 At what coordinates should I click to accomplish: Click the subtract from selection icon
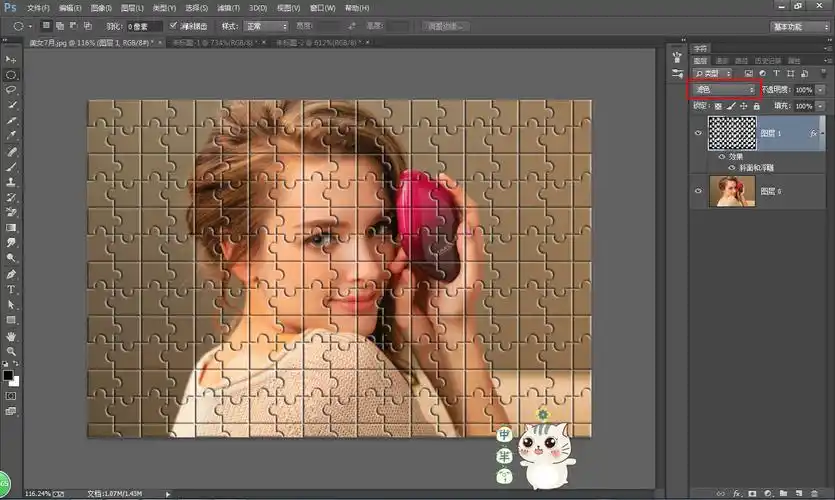(x=73, y=26)
